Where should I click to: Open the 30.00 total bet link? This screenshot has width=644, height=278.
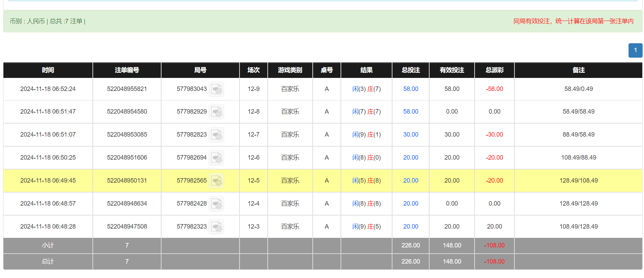click(411, 135)
